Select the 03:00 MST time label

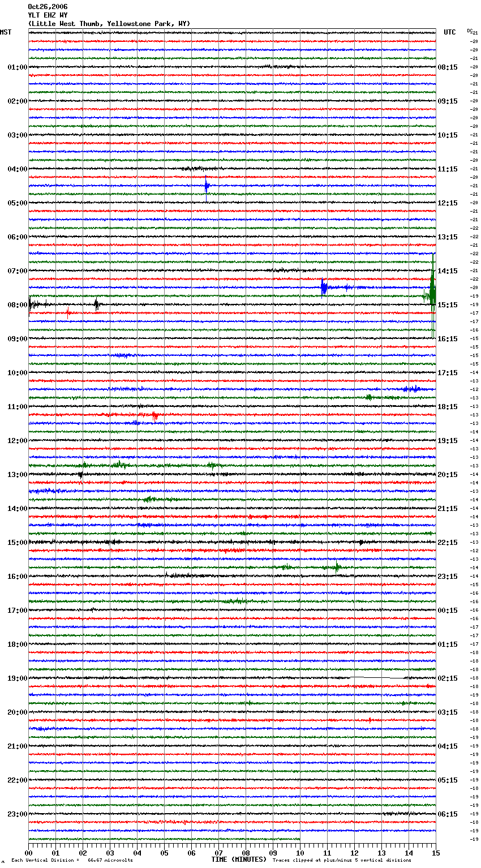(x=18, y=135)
